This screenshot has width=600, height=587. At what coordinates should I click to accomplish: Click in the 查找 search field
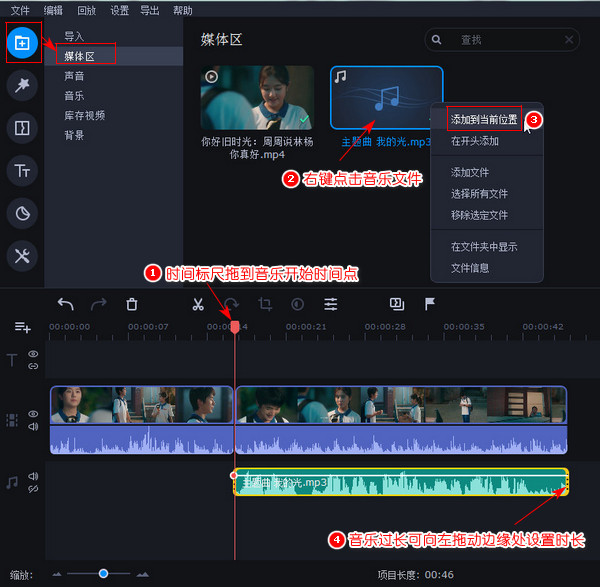tap(502, 39)
